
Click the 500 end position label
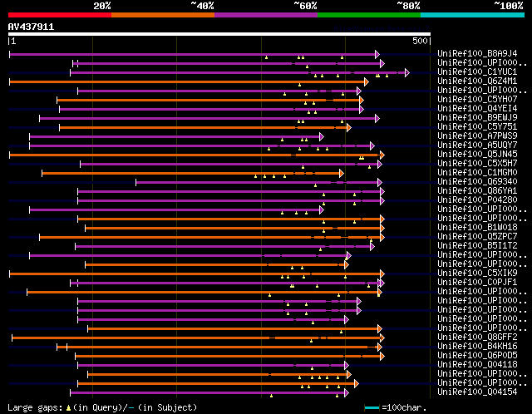(420, 41)
